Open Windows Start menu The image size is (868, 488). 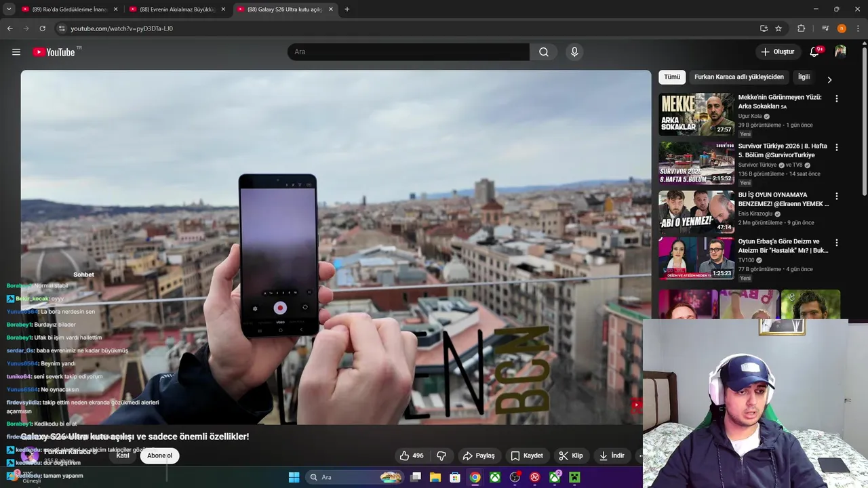point(294,477)
